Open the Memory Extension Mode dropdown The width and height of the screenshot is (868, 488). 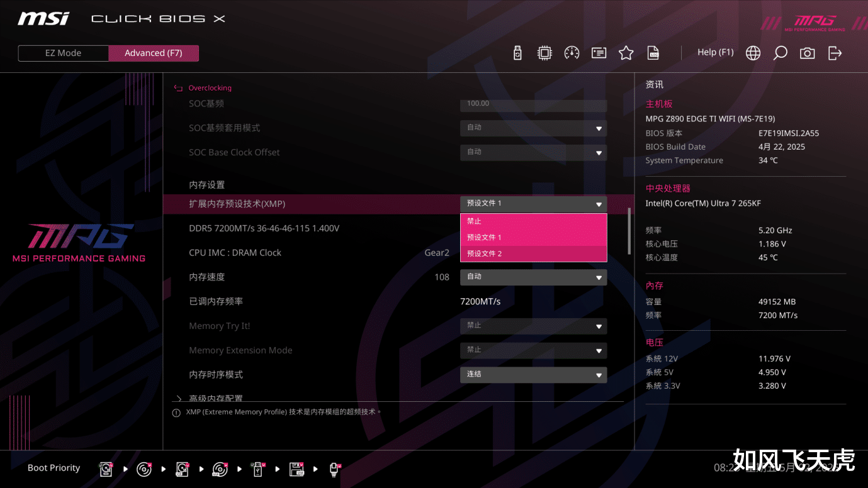534,350
